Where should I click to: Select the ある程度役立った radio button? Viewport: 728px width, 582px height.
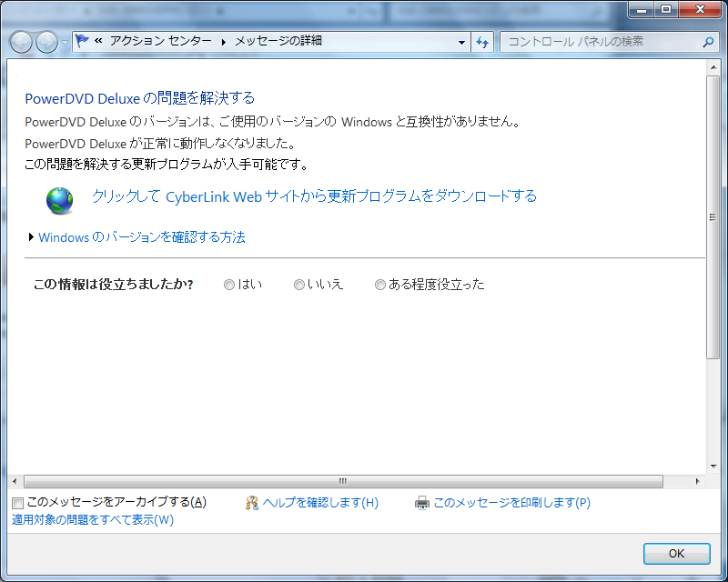pyautogui.click(x=380, y=285)
